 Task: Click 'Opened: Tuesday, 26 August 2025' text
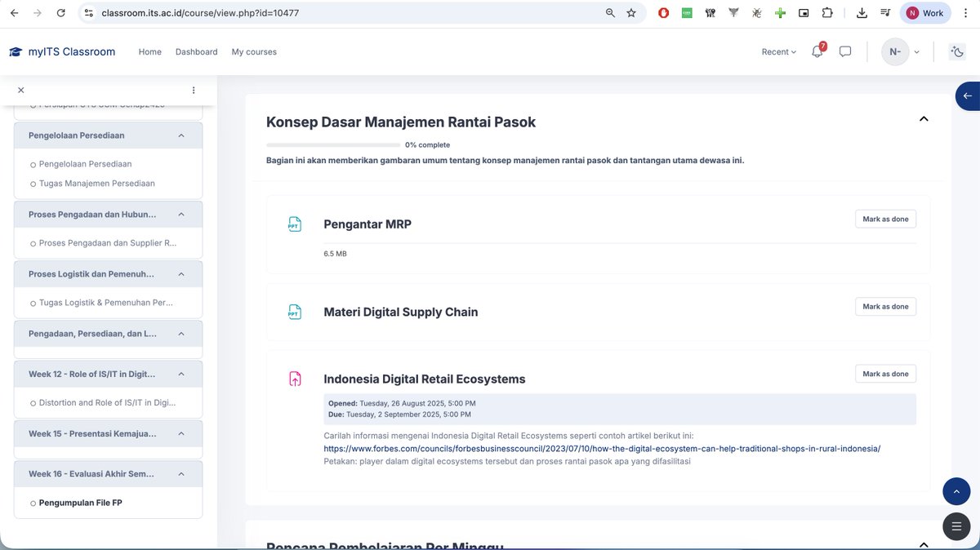402,403
